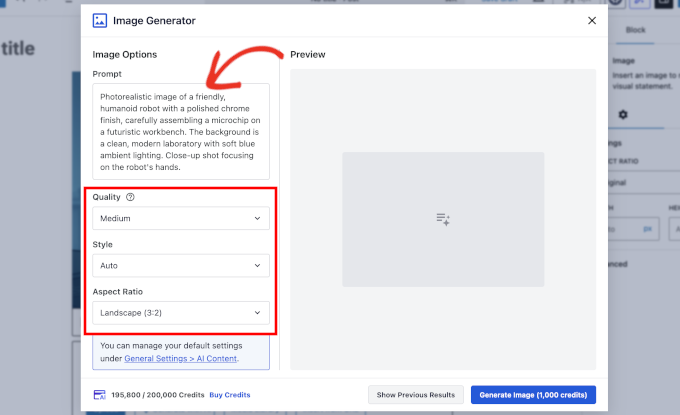Switch to the Block tab in sidebar
Screen dimensions: 680x415
coord(635,30)
